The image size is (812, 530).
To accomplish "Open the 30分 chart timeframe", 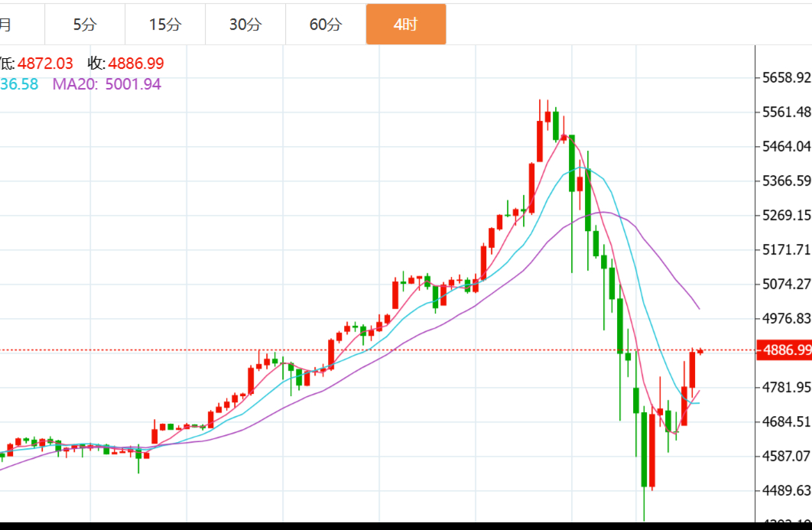I will (245, 24).
